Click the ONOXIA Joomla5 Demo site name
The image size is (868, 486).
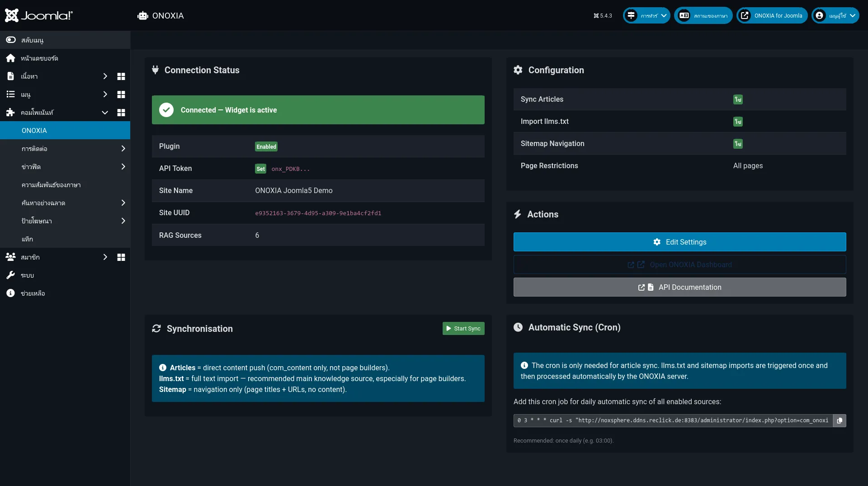[294, 190]
